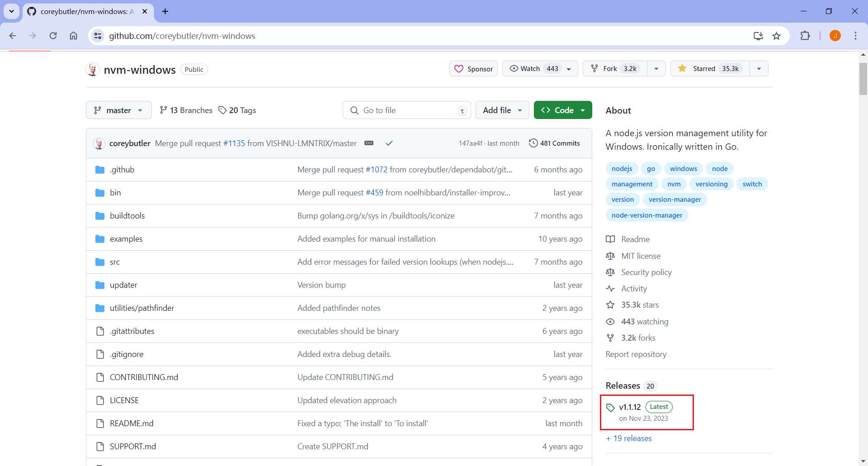This screenshot has height=466, width=868.
Task: Open pull request #1135 link
Action: pyautogui.click(x=234, y=143)
